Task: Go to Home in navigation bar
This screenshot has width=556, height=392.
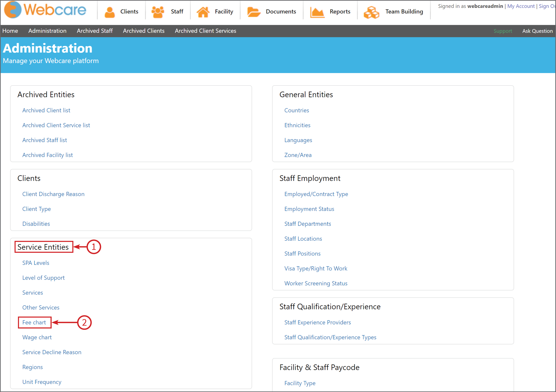Action: click(x=10, y=31)
